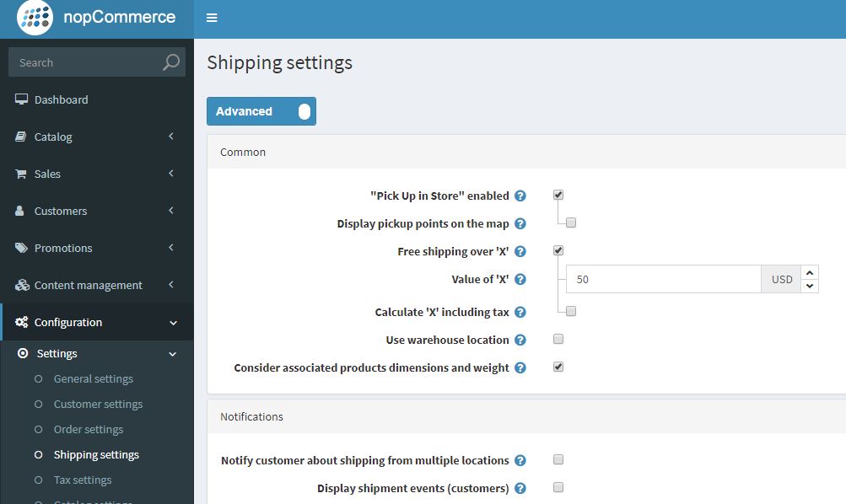The height and width of the screenshot is (504, 846).
Task: Check Use warehouse location checkbox
Action: pyautogui.click(x=558, y=339)
